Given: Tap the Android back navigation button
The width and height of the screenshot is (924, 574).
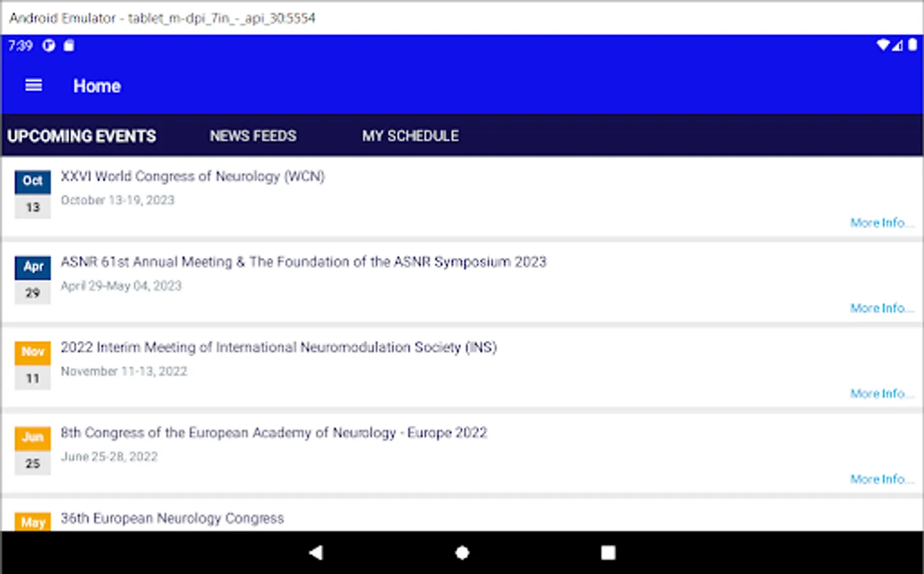Looking at the screenshot, I should tap(316, 552).
